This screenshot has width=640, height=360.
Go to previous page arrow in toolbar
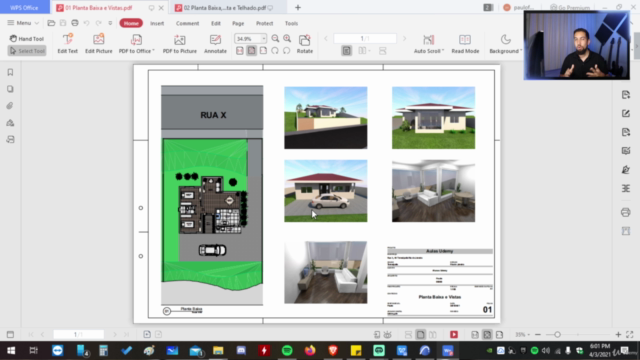pyautogui.click(x=326, y=39)
